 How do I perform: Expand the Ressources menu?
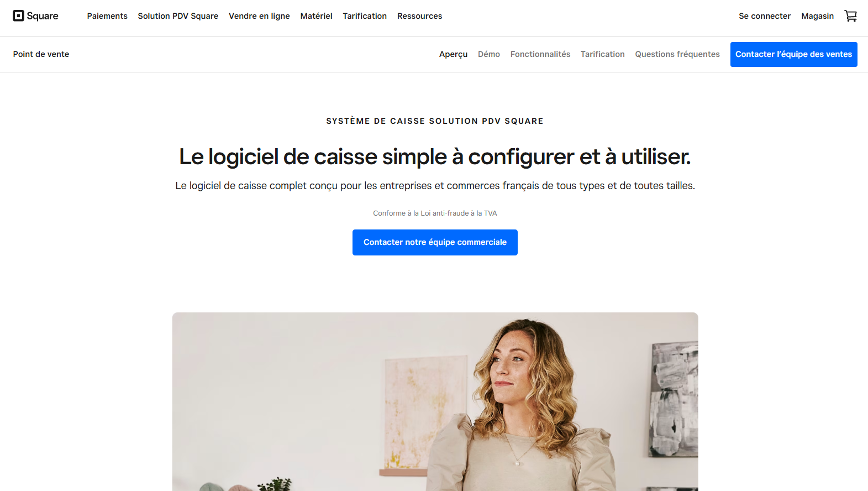click(x=419, y=16)
